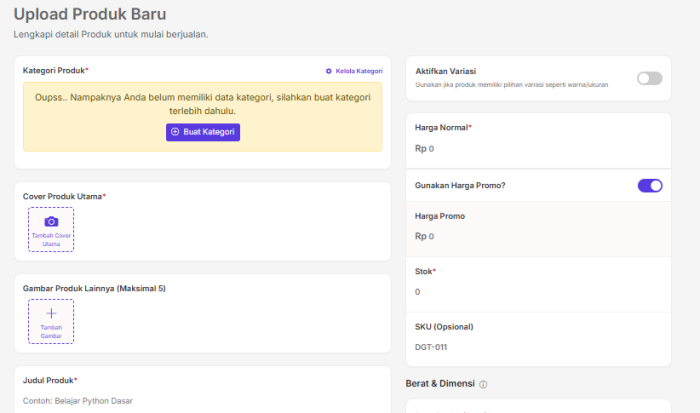Click the Upload Produk Baru page title

(90, 14)
